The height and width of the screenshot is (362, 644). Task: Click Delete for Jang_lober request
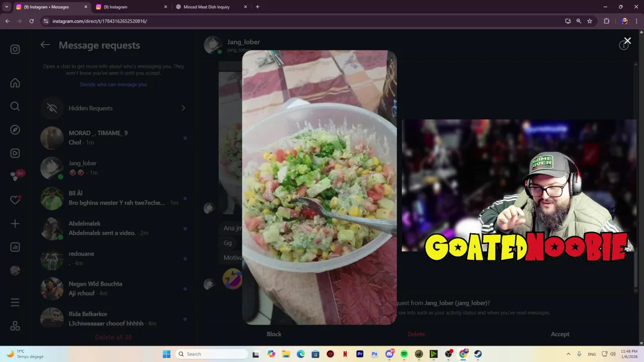(x=416, y=334)
